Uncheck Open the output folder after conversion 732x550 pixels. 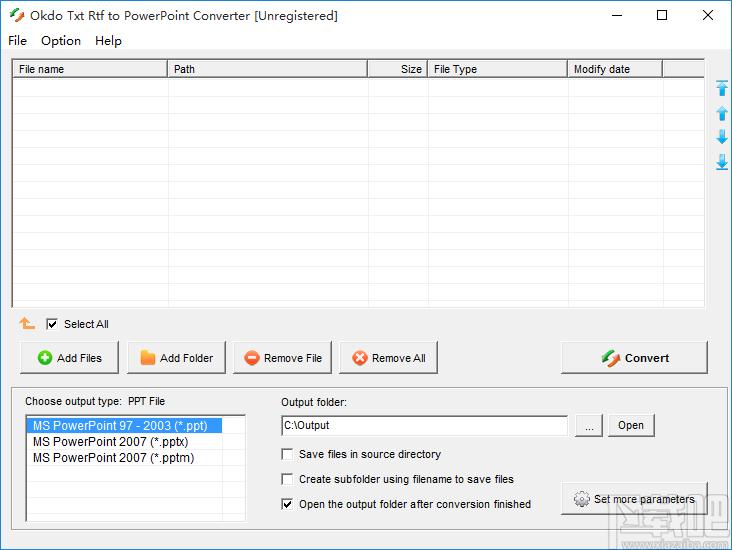tap(287, 504)
